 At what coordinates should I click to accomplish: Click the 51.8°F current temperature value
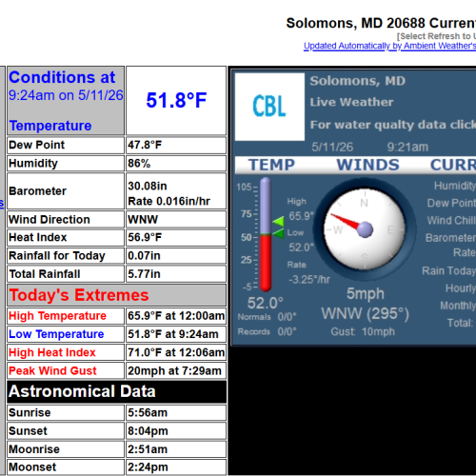176,100
